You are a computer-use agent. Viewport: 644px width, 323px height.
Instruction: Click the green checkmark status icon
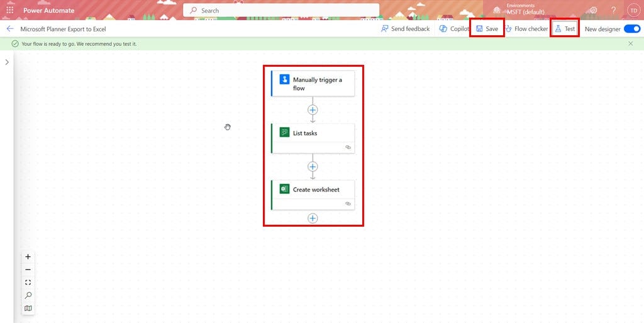click(x=15, y=43)
